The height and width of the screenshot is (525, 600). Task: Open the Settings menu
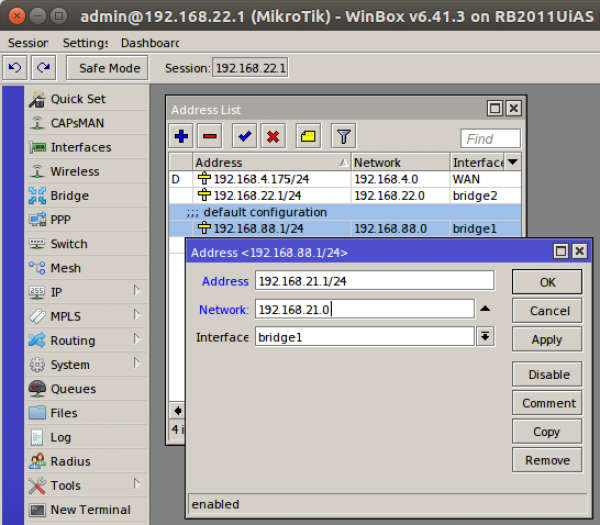tap(85, 43)
